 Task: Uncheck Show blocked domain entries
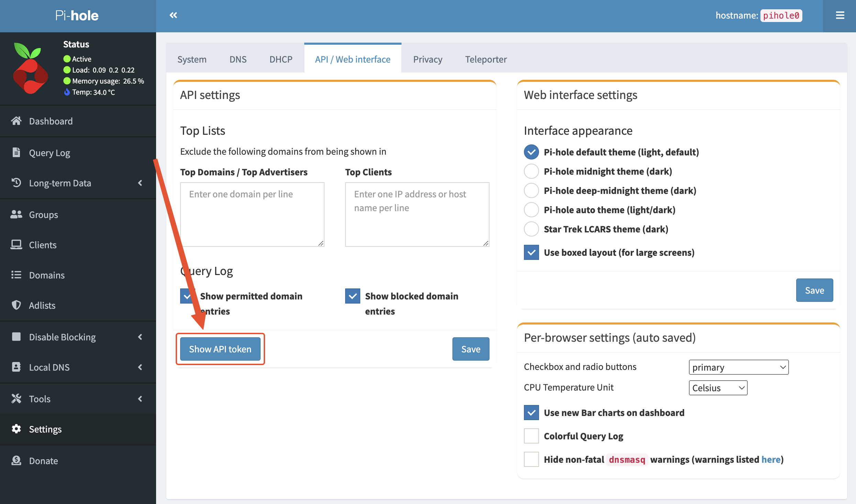[x=352, y=296]
